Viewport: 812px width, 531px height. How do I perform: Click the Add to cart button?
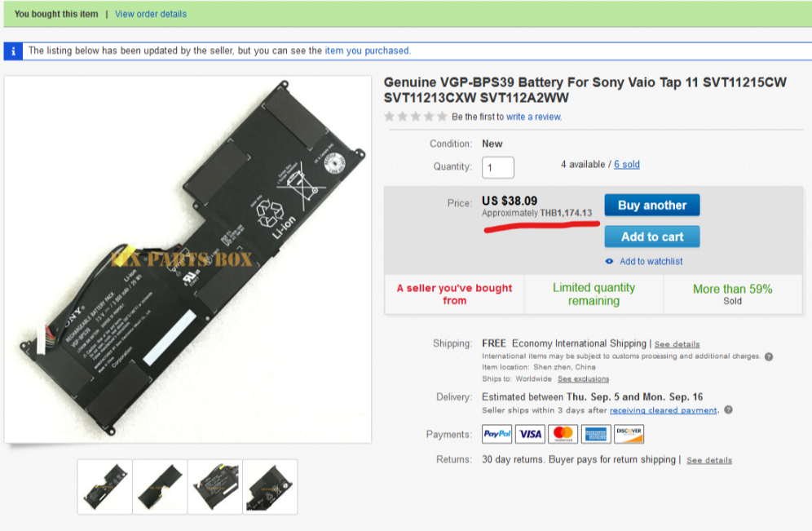click(x=652, y=237)
